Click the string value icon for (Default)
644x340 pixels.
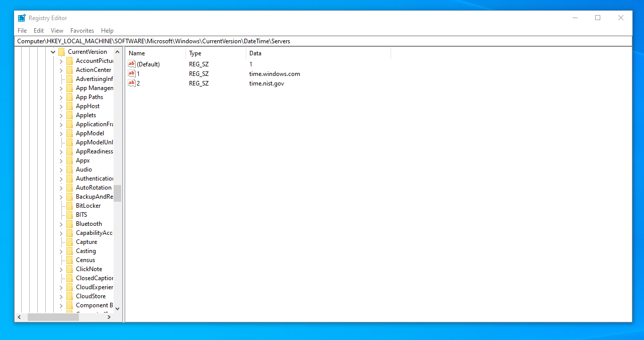[x=132, y=64]
